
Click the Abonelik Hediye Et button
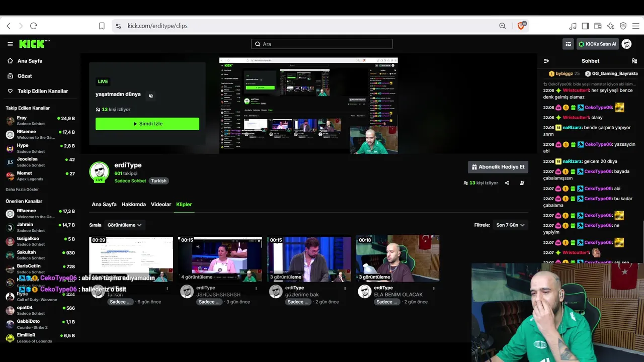[x=498, y=167]
